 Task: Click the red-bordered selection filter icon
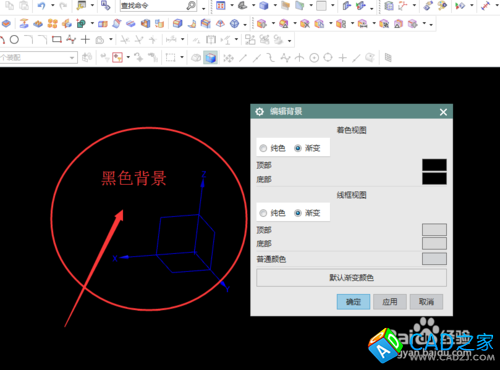pos(117,58)
